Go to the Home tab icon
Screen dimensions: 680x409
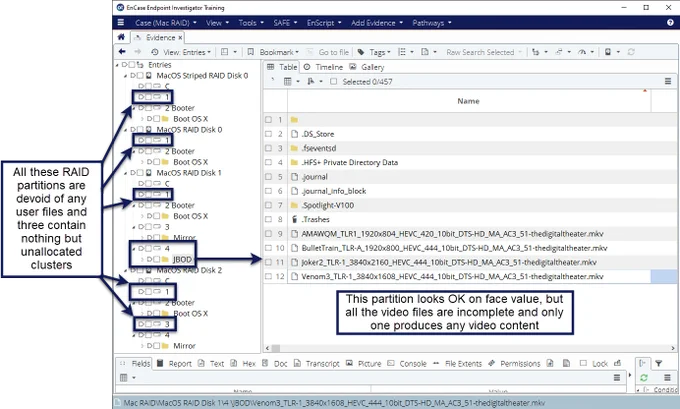[x=121, y=37]
